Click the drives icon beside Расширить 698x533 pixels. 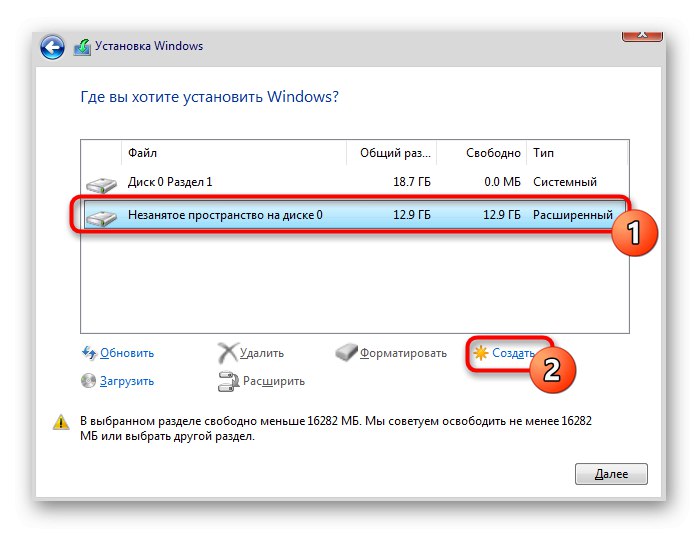(x=228, y=382)
